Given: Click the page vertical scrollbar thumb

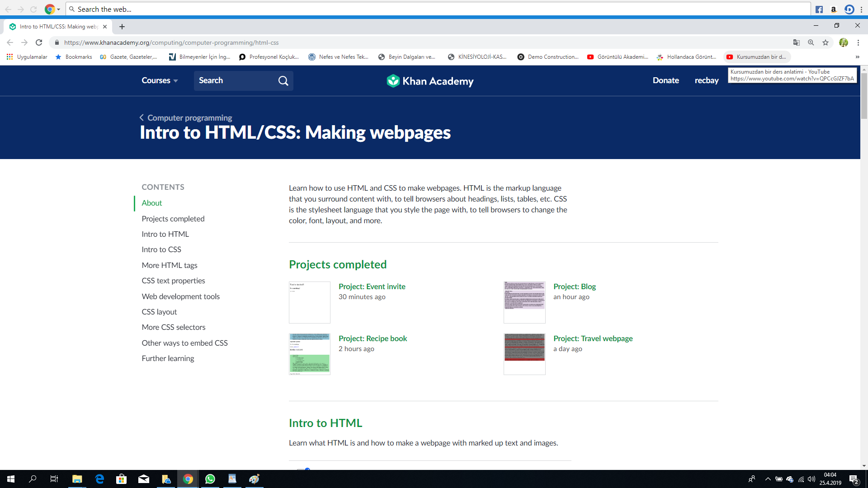Looking at the screenshot, I should pos(864,96).
